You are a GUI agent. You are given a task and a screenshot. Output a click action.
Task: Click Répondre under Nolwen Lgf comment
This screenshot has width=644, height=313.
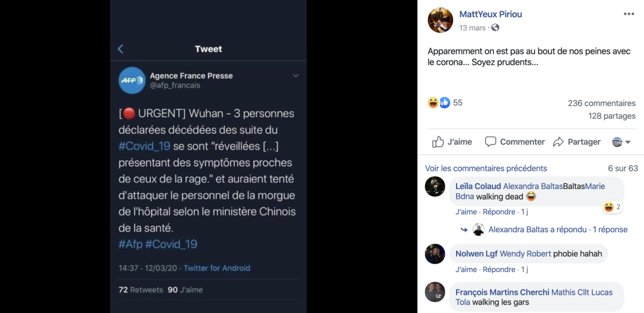click(x=499, y=270)
